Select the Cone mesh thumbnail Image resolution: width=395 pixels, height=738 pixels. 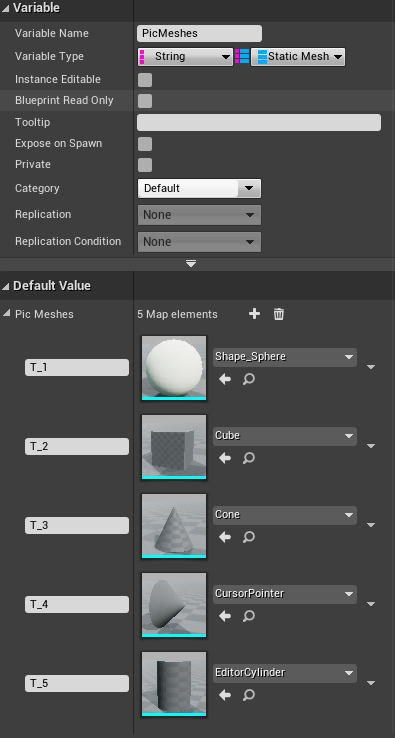coord(174,526)
